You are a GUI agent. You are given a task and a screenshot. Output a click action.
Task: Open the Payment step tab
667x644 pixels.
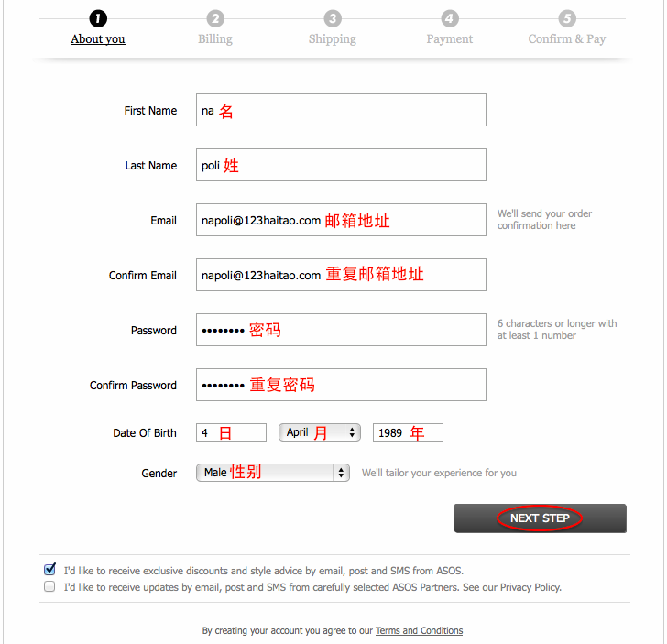449,39
